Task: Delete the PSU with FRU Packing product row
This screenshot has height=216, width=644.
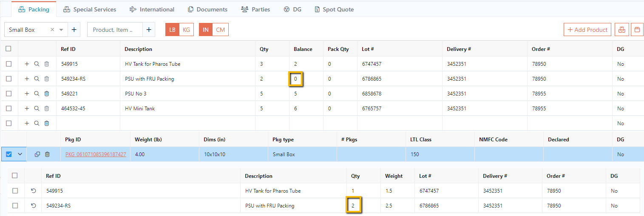Action: click(47, 79)
